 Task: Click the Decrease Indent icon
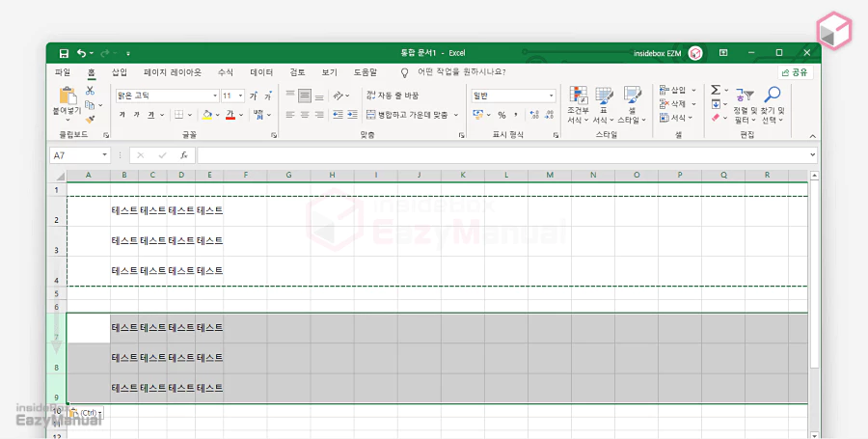point(338,115)
